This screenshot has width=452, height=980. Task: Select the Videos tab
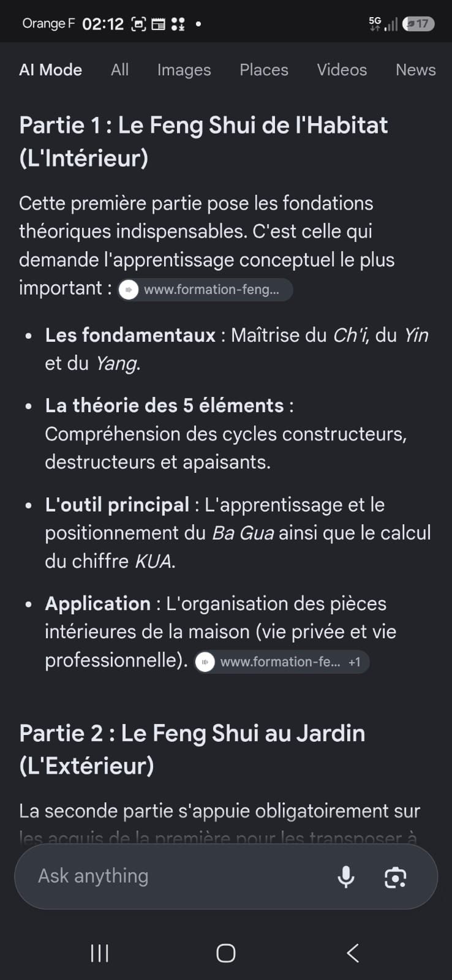point(342,70)
